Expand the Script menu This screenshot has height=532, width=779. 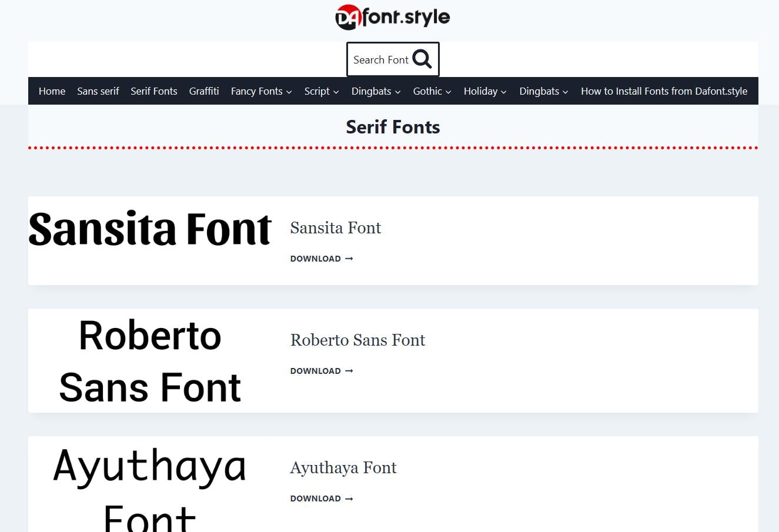click(321, 91)
